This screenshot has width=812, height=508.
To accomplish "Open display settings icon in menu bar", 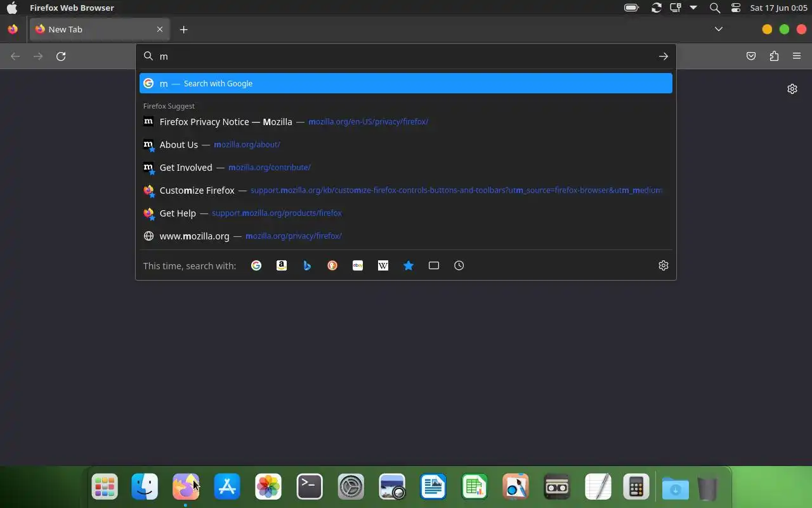I will (x=676, y=8).
